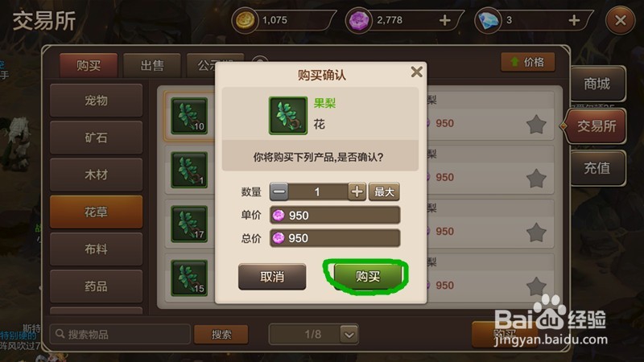Select the 矿石 category
The width and height of the screenshot is (644, 362).
pos(96,138)
